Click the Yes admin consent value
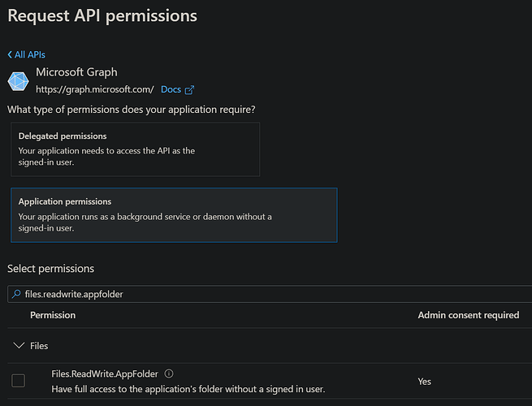 click(424, 381)
